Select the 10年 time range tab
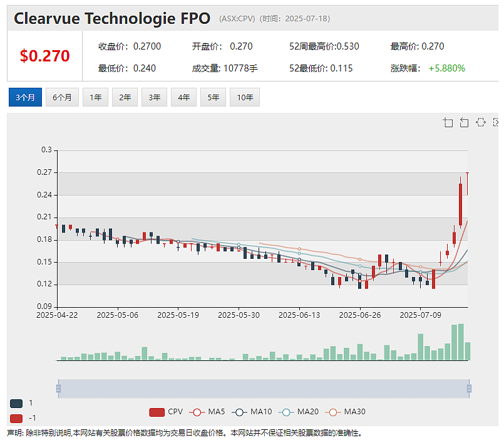 point(245,97)
